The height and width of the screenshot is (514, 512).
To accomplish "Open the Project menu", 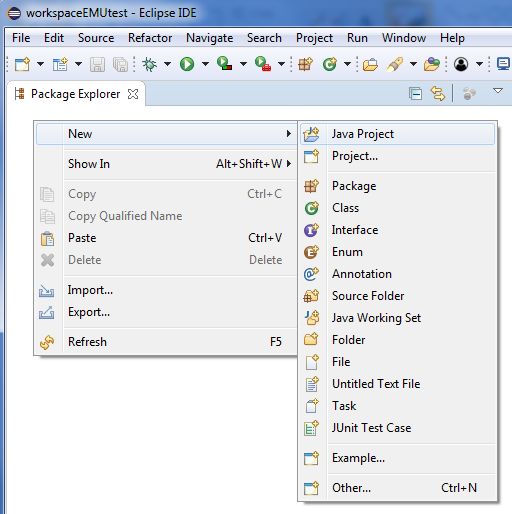I will (314, 38).
